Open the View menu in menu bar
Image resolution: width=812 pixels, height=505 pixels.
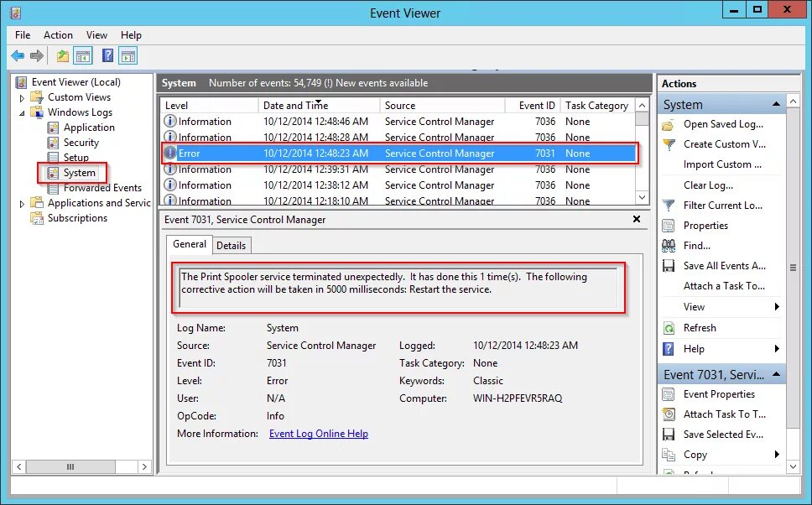click(96, 34)
